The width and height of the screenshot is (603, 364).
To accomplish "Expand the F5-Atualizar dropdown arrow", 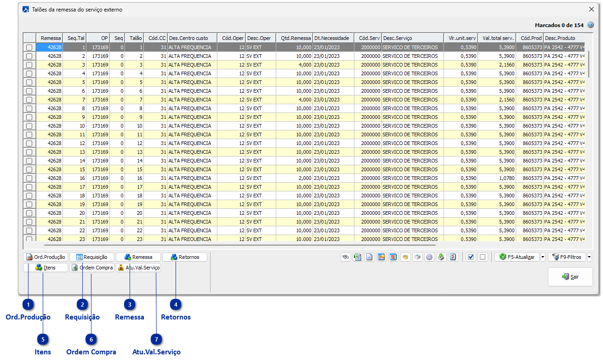I will click(543, 257).
